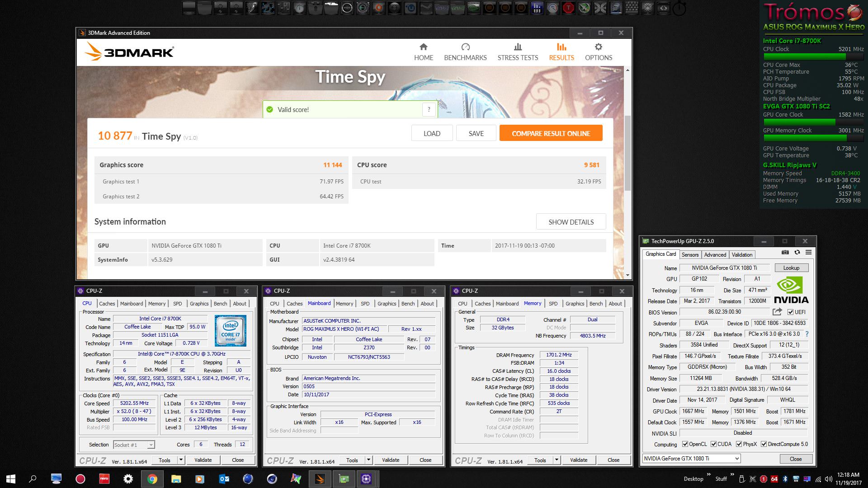Click the Close button in GPU-Z
The image size is (868, 488).
coord(796,459)
